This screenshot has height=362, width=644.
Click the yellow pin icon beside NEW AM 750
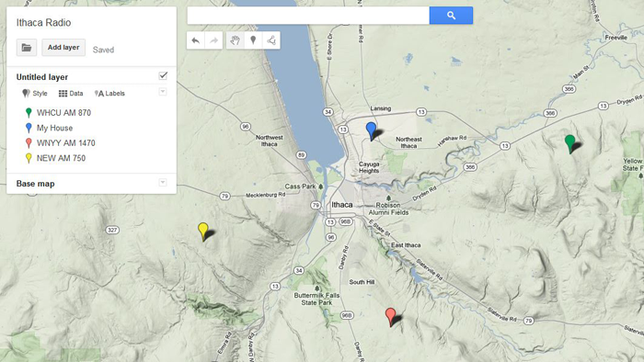click(29, 158)
